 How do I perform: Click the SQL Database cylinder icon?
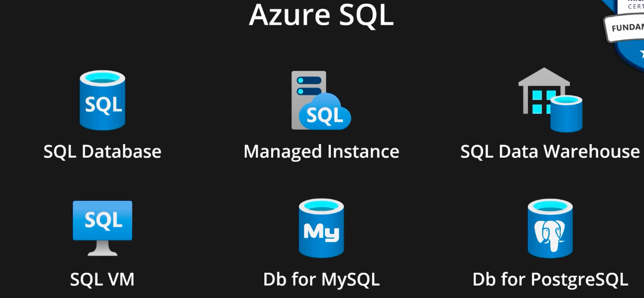(x=102, y=100)
